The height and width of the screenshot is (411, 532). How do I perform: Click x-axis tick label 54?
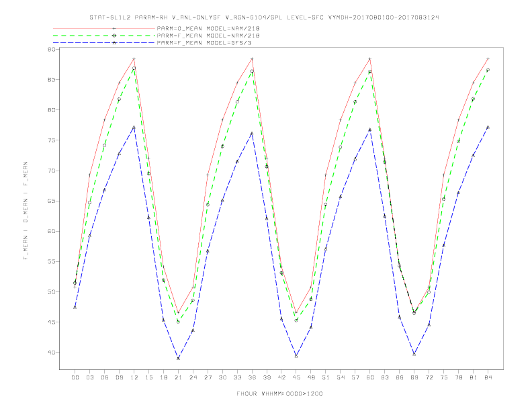pos(341,377)
